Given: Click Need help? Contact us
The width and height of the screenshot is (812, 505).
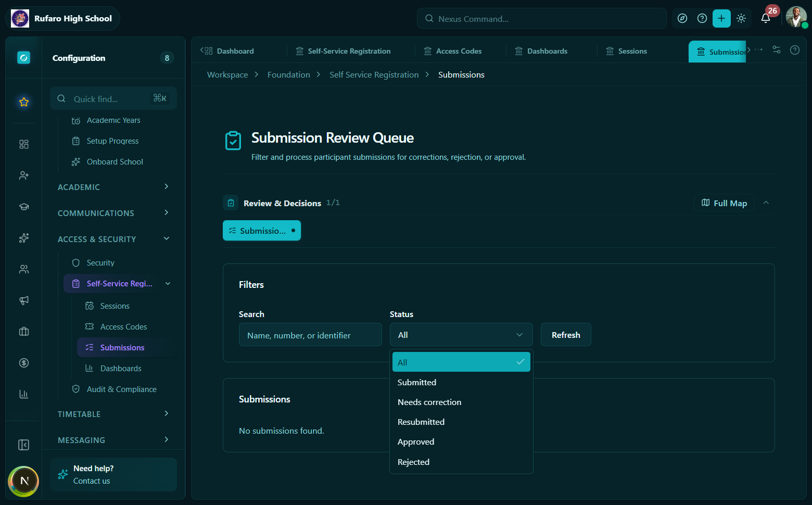Looking at the screenshot, I should [113, 474].
